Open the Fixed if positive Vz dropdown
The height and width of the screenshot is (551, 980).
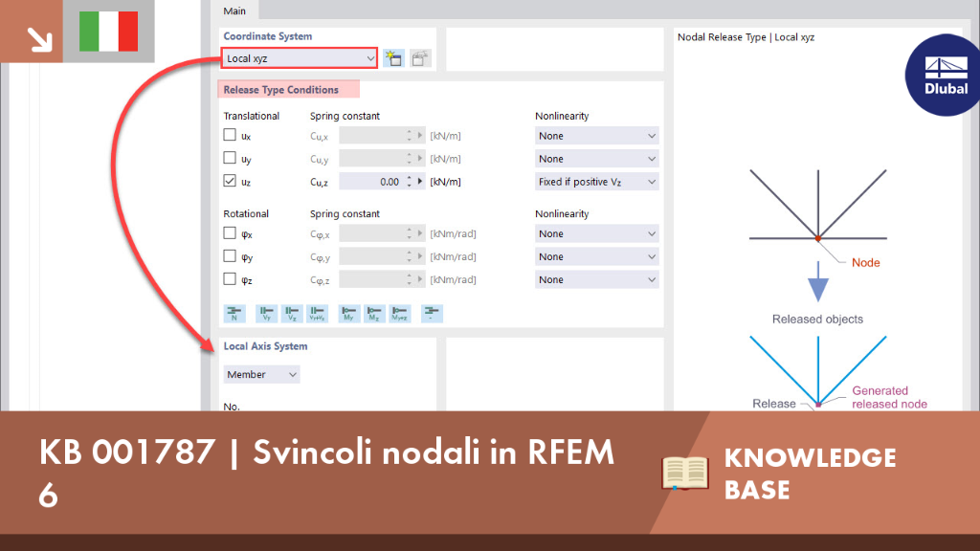coord(597,182)
